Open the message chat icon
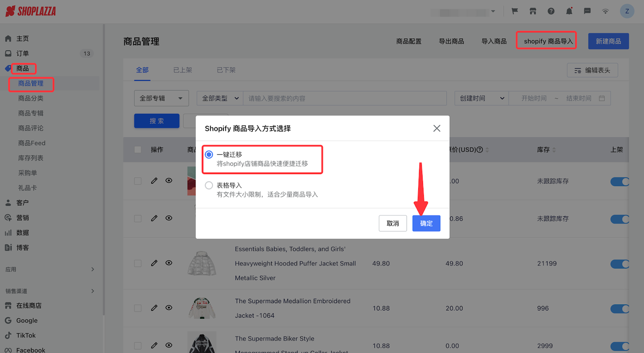Image resolution: width=644 pixels, height=353 pixels. (587, 11)
